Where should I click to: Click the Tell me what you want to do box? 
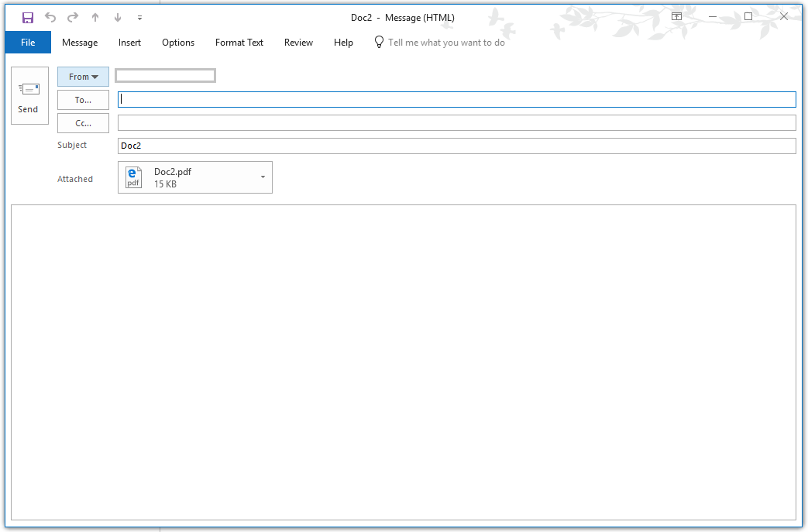point(446,43)
